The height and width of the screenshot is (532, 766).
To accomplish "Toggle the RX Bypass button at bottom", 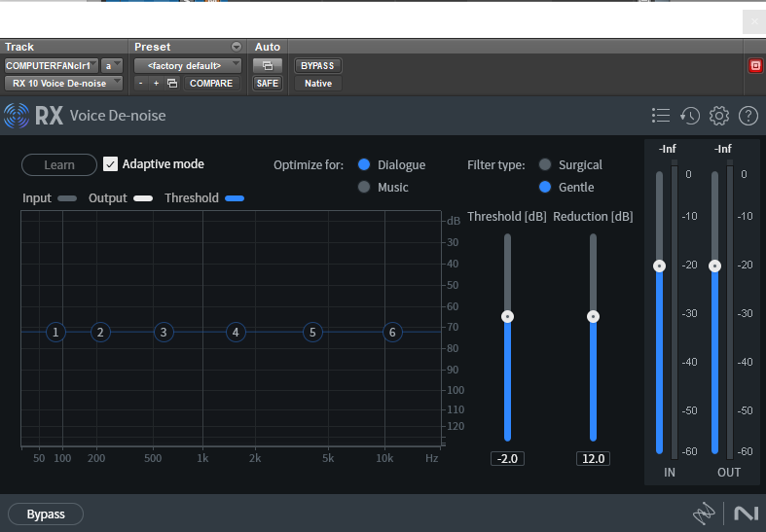I will pyautogui.click(x=46, y=514).
